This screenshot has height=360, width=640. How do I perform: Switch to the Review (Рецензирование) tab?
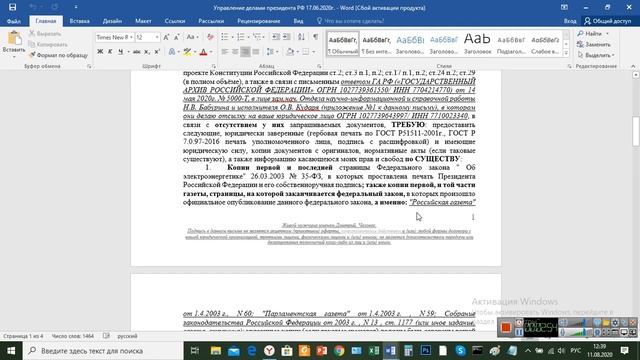click(259, 21)
